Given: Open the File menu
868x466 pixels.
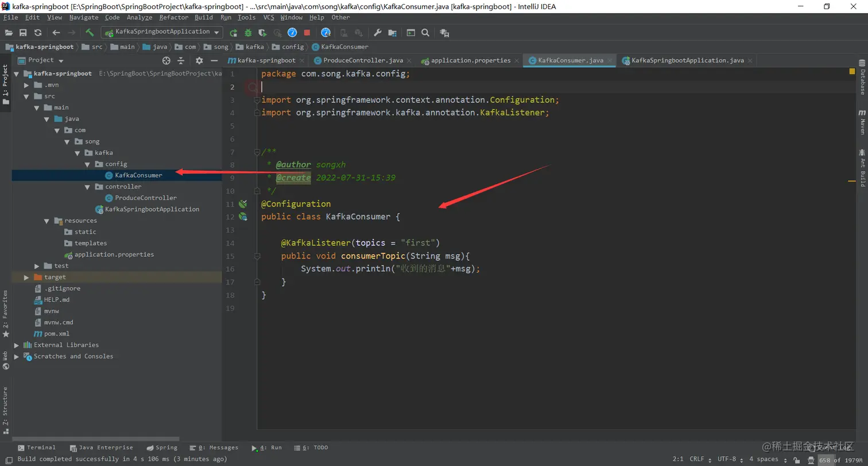Looking at the screenshot, I should tap(10, 18).
